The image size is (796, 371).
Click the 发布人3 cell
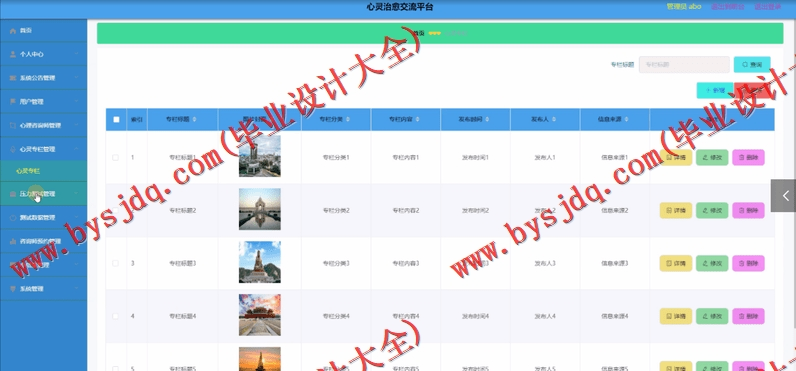(545, 263)
